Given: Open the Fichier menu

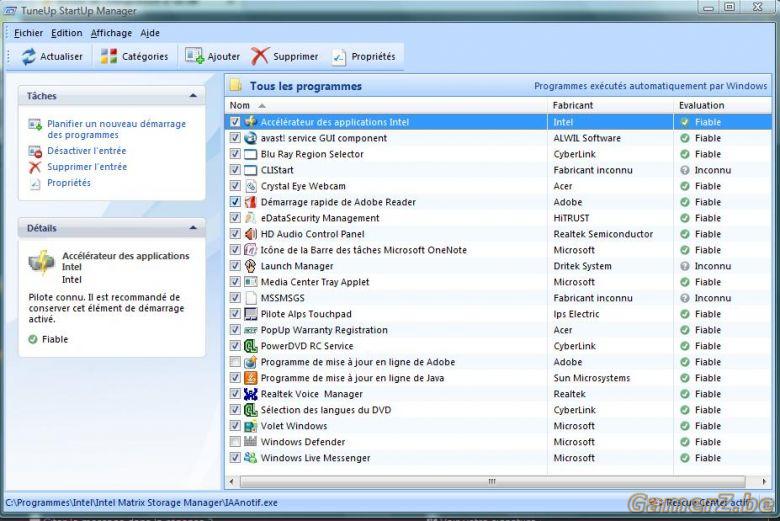Looking at the screenshot, I should pos(28,33).
